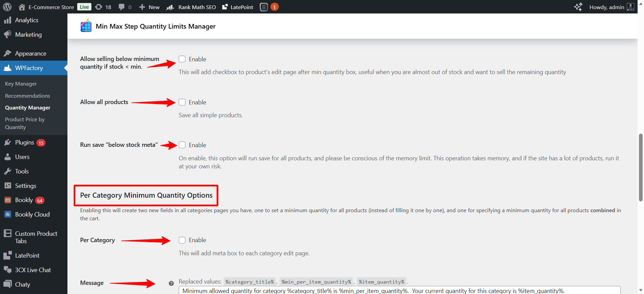Click the Message help question-mark icon
Screen dimensions: 644x294
171,284
